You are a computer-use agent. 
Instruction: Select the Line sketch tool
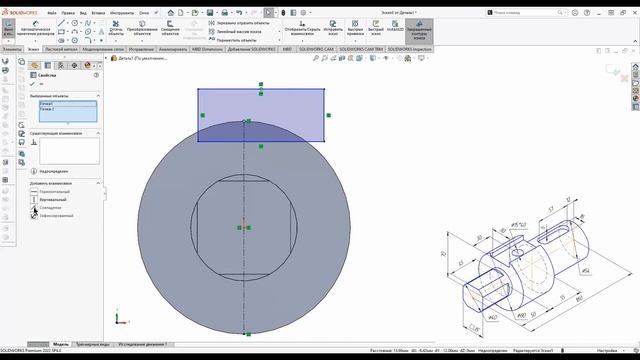click(61, 23)
